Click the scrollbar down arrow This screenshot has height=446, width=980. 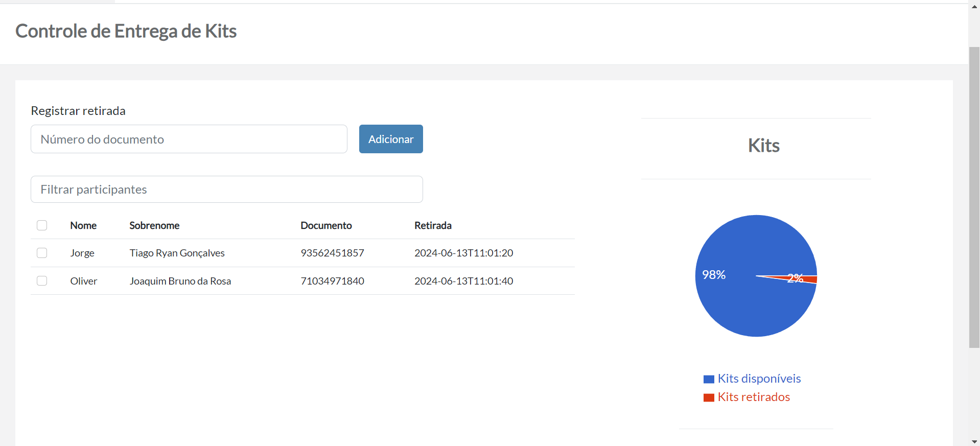pos(974,441)
